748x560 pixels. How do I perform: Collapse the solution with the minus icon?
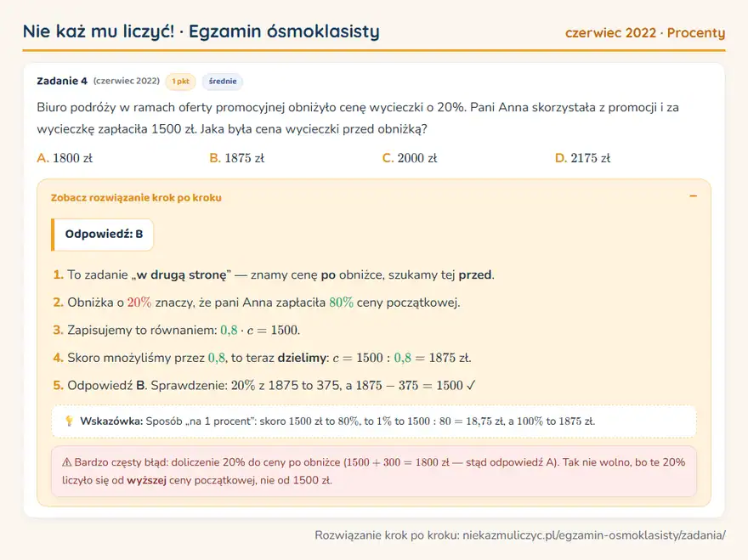[x=693, y=196]
